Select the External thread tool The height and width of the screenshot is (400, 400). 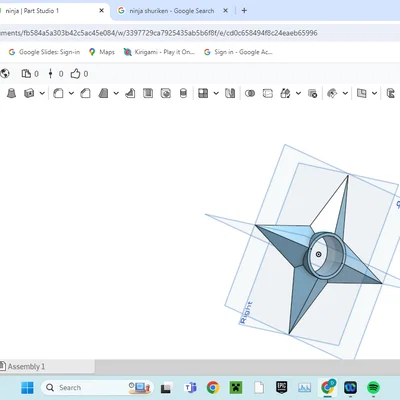tap(183, 93)
